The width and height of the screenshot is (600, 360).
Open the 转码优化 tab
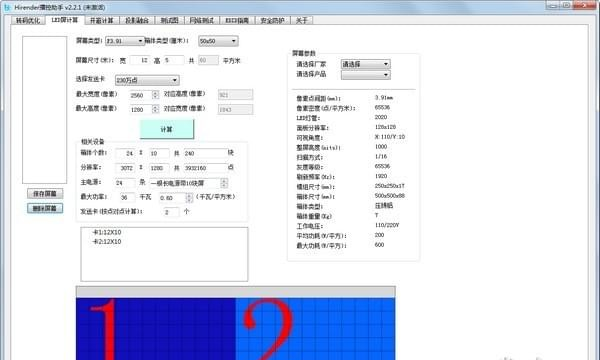point(28,20)
